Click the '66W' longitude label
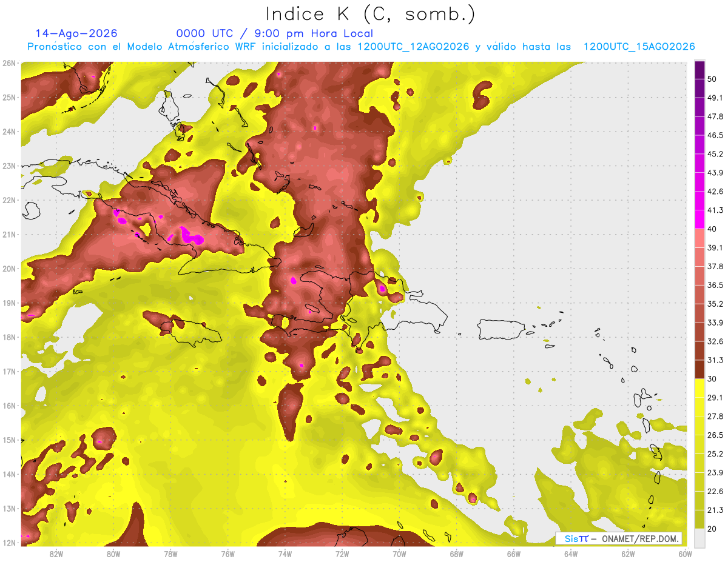 pyautogui.click(x=514, y=554)
